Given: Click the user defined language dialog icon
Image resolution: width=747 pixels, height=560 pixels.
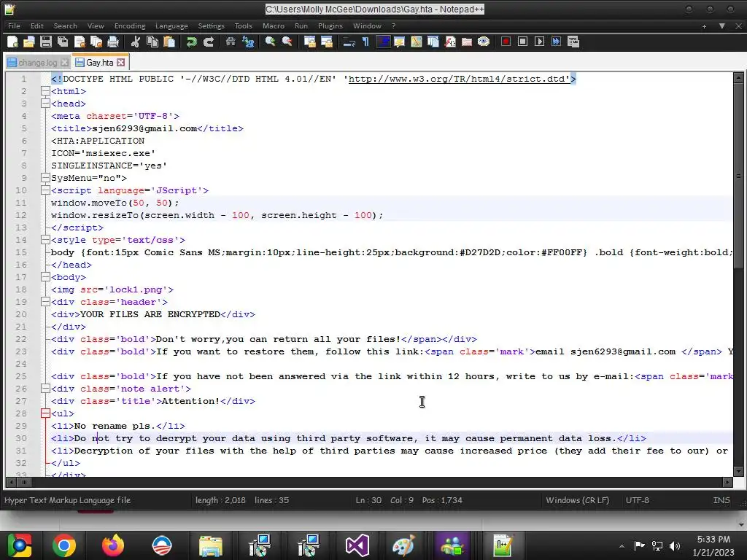Looking at the screenshot, I should 399,42.
